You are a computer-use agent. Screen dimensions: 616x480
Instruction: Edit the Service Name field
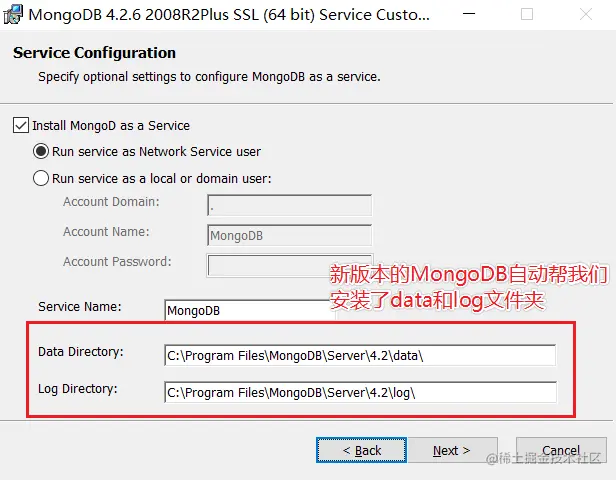[x=248, y=310]
